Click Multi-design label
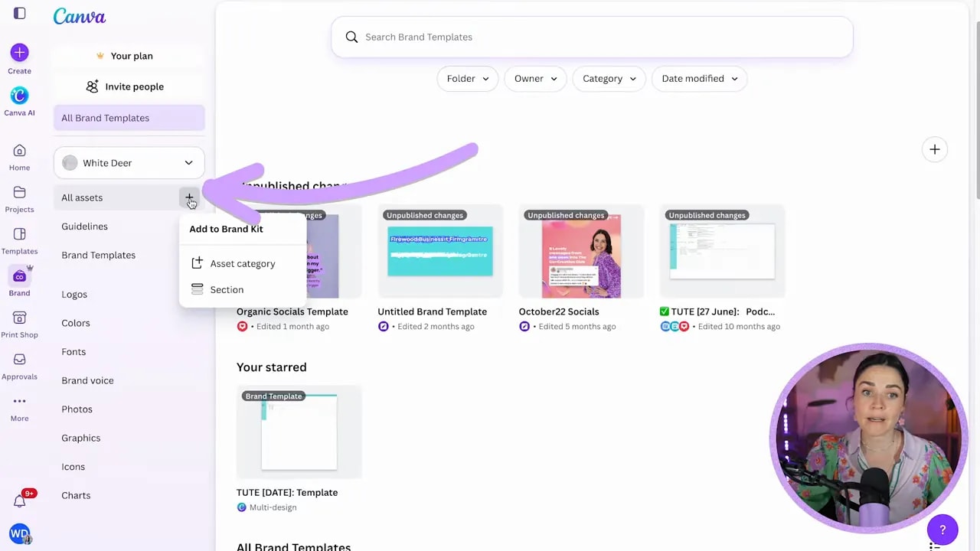This screenshot has width=980, height=551. pyautogui.click(x=273, y=507)
